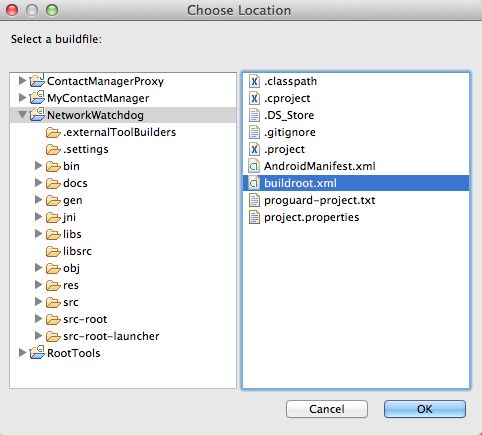
Task: Click the AndroidManifest.xml Android file icon
Action: [x=254, y=166]
